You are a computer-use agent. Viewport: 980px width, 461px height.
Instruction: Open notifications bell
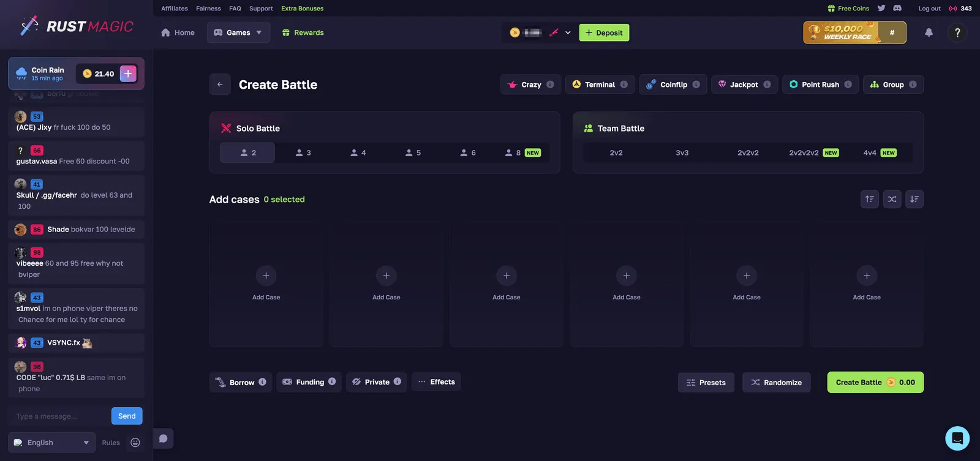929,32
